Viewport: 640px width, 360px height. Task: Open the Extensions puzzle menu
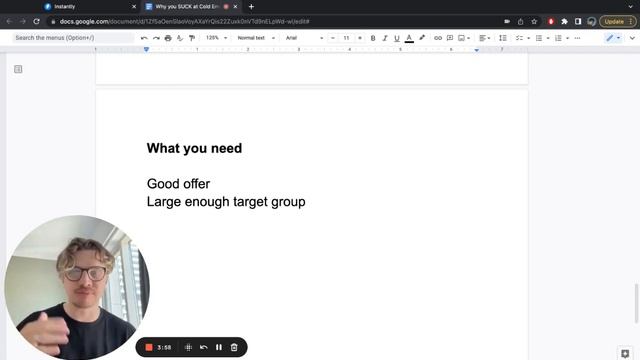tap(564, 21)
